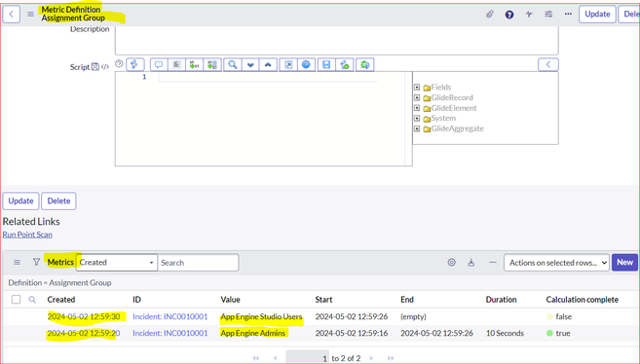Toggle the select-all checkbox in list header
Image resolution: width=640 pixels, height=364 pixels.
pyautogui.click(x=16, y=300)
